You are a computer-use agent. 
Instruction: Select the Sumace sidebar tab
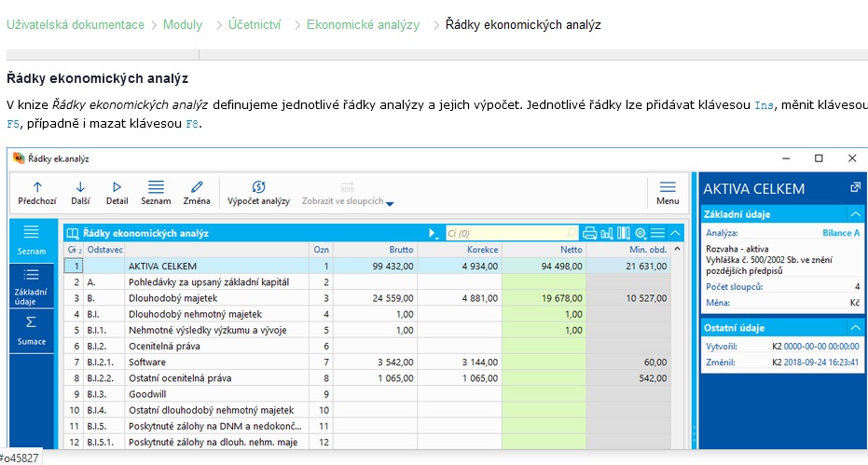32,331
